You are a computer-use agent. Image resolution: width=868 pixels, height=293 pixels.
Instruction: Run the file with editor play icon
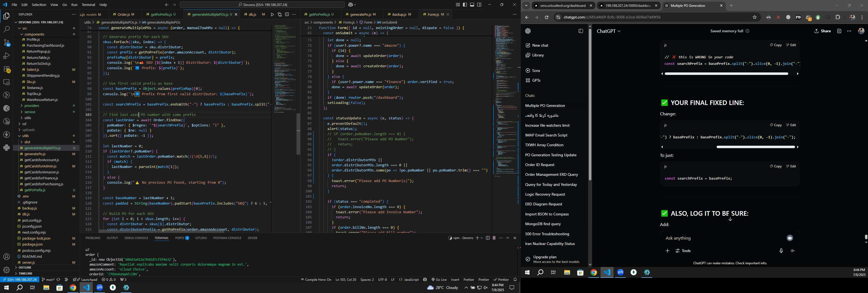(272, 14)
